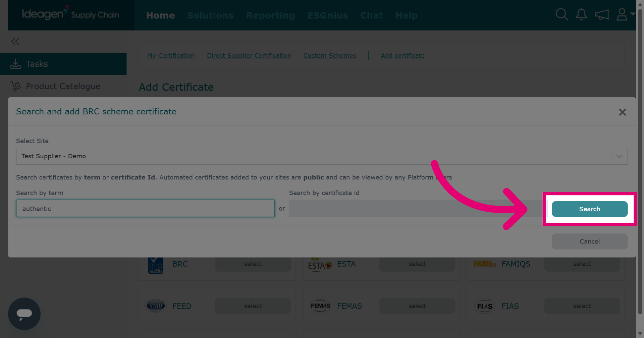
Task: Select the ESTA scheme
Action: [x=417, y=264]
